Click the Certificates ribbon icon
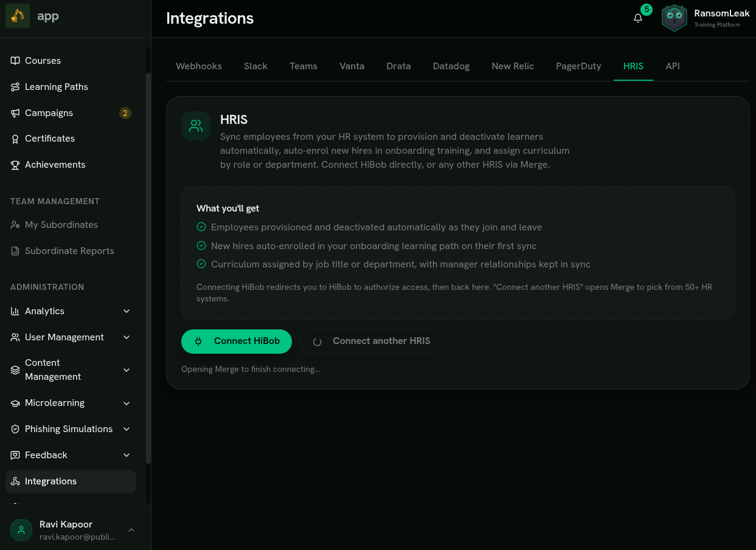Screen dimensions: 756x550 point(15,139)
